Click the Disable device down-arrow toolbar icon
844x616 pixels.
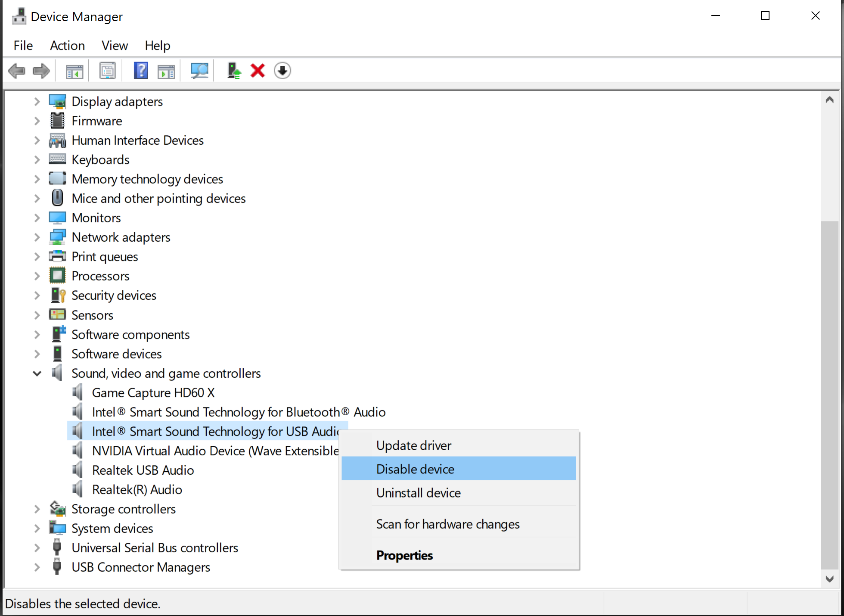tap(282, 71)
